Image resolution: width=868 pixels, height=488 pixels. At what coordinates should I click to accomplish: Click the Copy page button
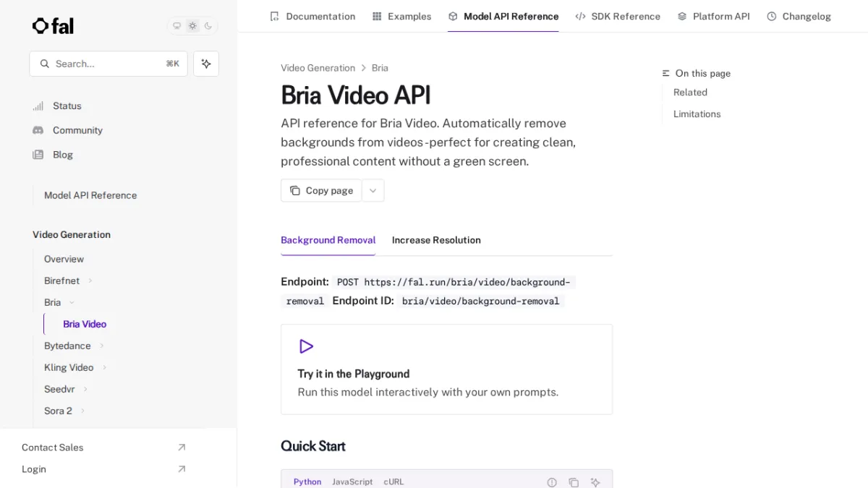pos(321,190)
